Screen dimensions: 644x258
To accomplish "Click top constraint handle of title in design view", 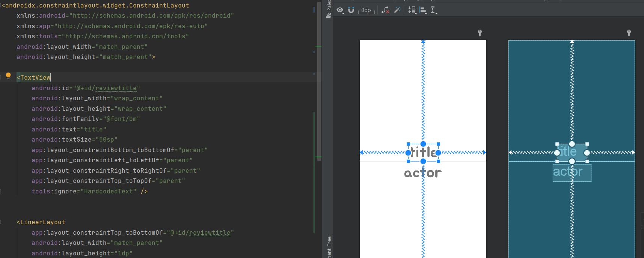I will point(423,144).
